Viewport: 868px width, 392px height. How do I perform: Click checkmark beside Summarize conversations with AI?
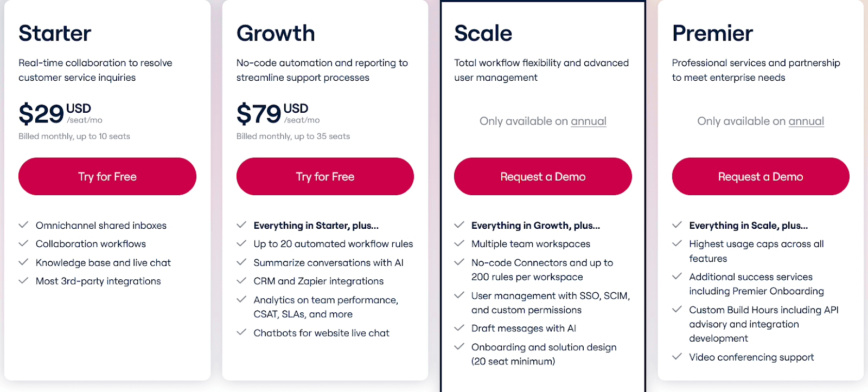tap(241, 262)
